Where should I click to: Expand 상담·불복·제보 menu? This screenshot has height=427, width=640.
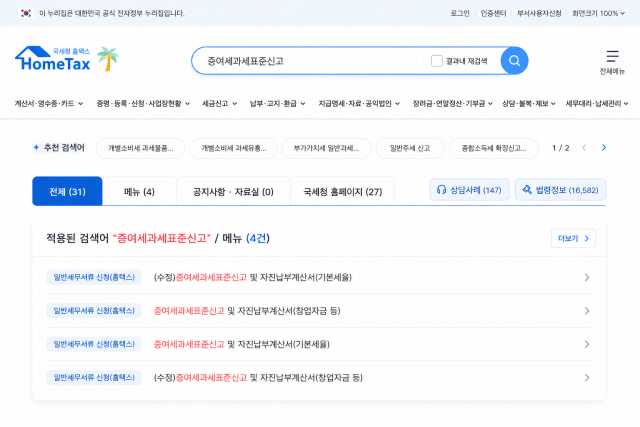pyautogui.click(x=529, y=104)
